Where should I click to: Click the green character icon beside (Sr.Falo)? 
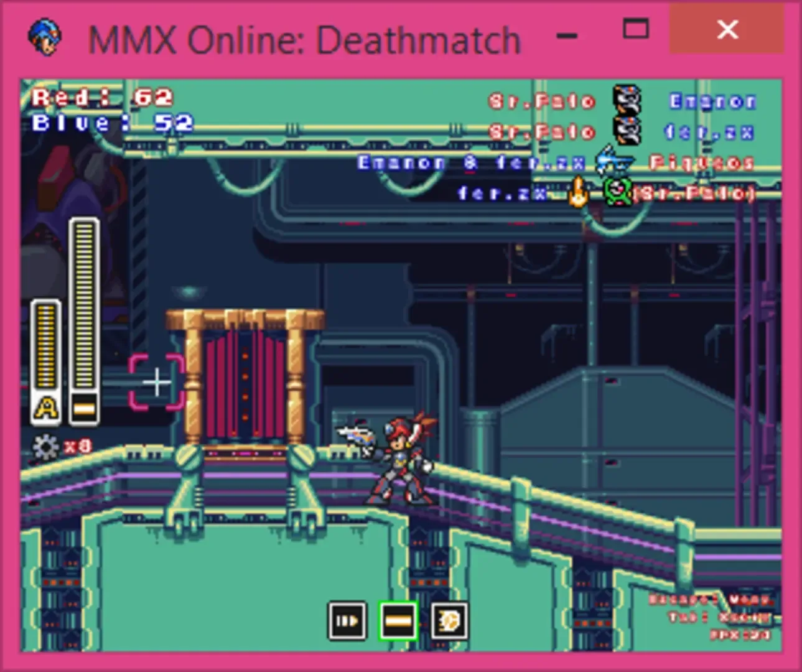617,193
